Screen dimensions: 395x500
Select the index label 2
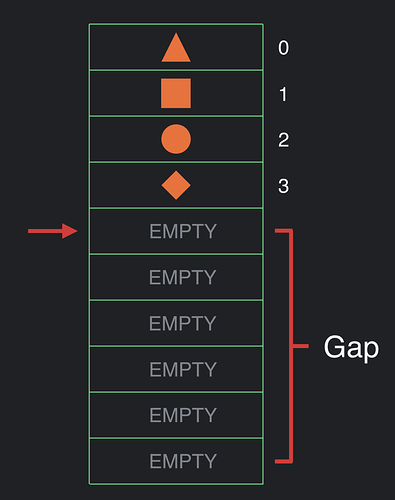[x=284, y=140]
